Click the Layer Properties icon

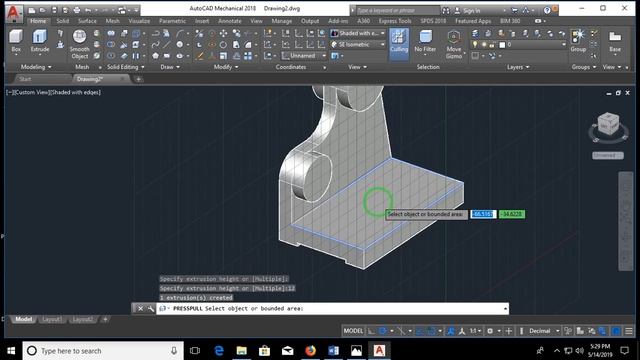point(475,33)
